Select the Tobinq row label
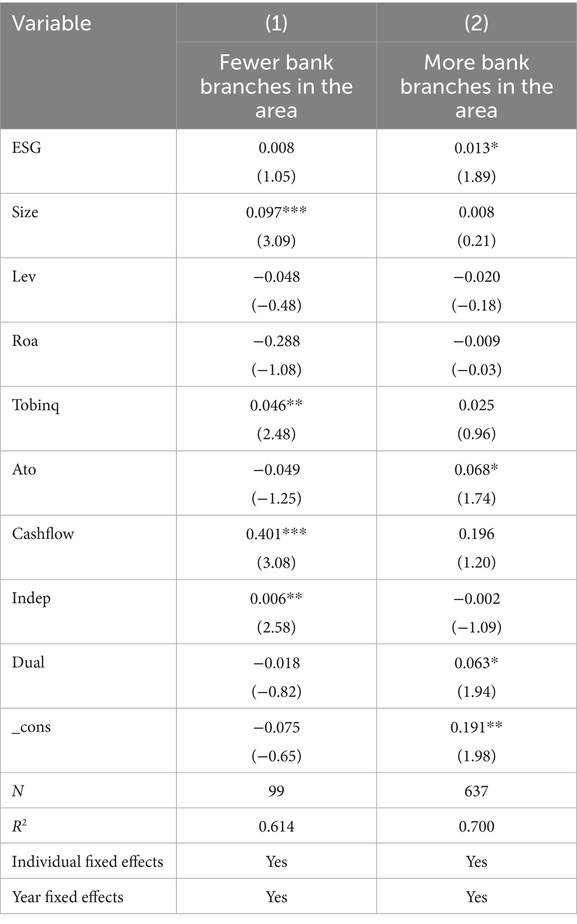The image size is (577, 924). point(36,405)
